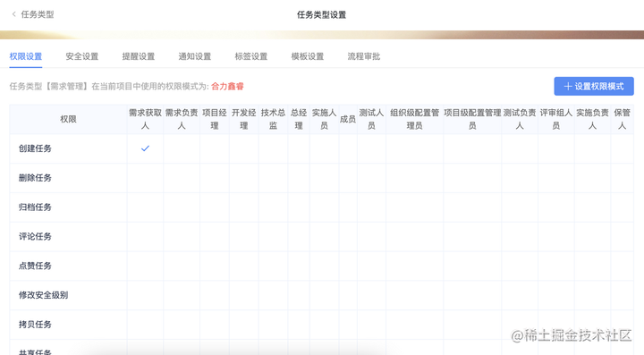This screenshot has height=355, width=644.
Task: Select the 归档任务 row label
Action: 35,207
